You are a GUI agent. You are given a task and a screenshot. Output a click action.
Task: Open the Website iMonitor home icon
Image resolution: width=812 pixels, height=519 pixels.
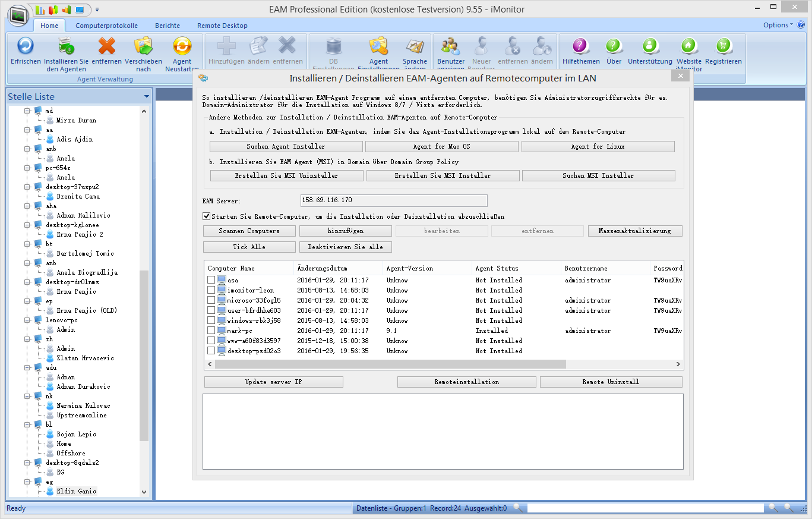point(688,46)
